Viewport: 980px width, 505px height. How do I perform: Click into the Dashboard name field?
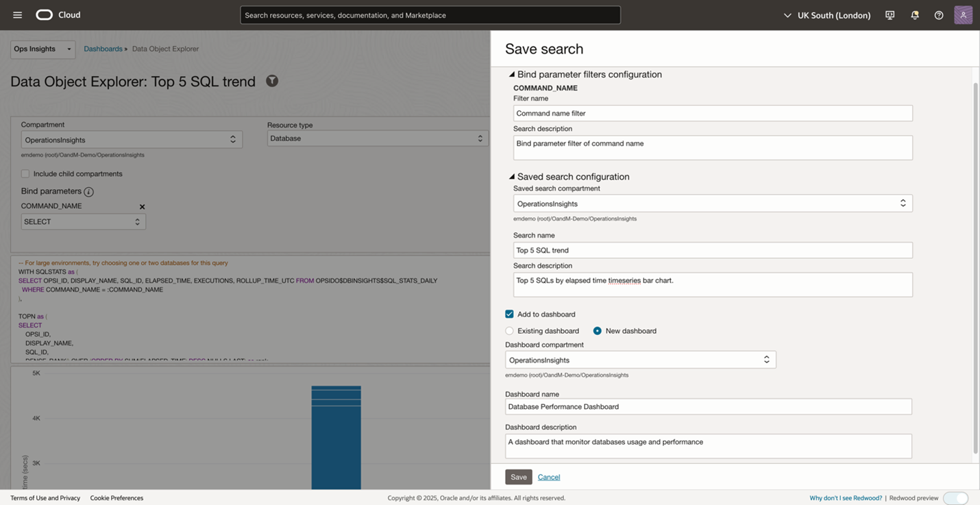click(x=708, y=407)
